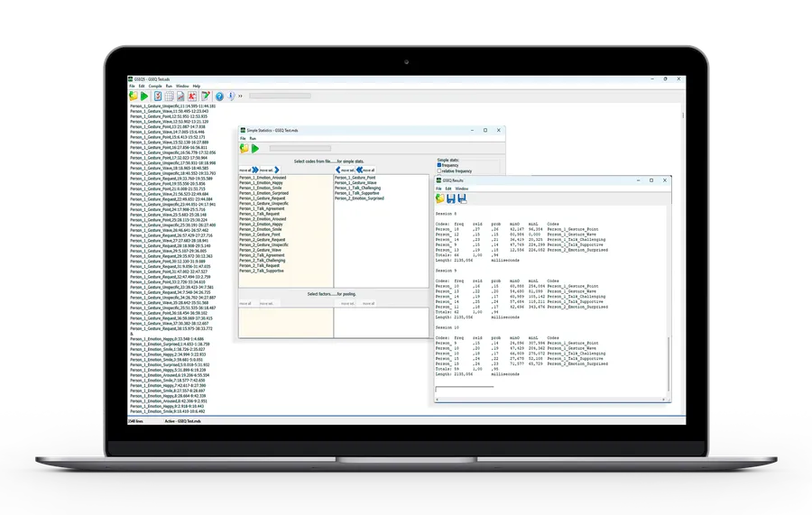Enable the 'relative frequency' checkbox
This screenshot has width=812, height=515.
439,170
